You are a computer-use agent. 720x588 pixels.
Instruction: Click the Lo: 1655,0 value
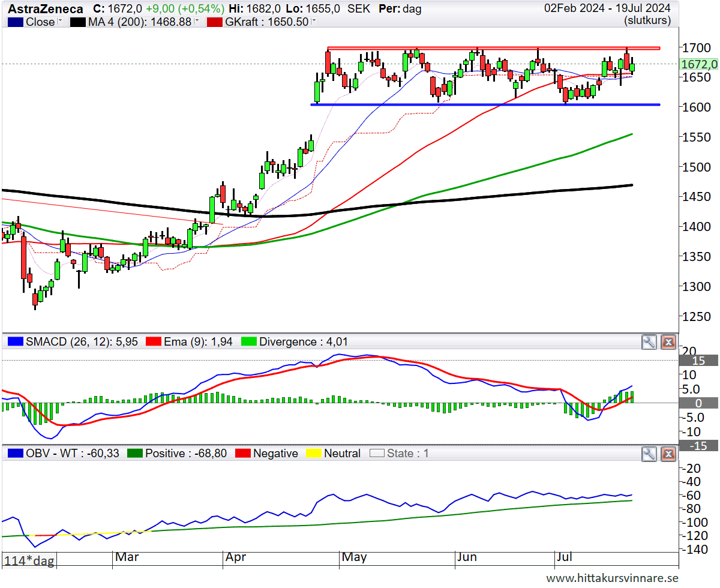pyautogui.click(x=312, y=9)
